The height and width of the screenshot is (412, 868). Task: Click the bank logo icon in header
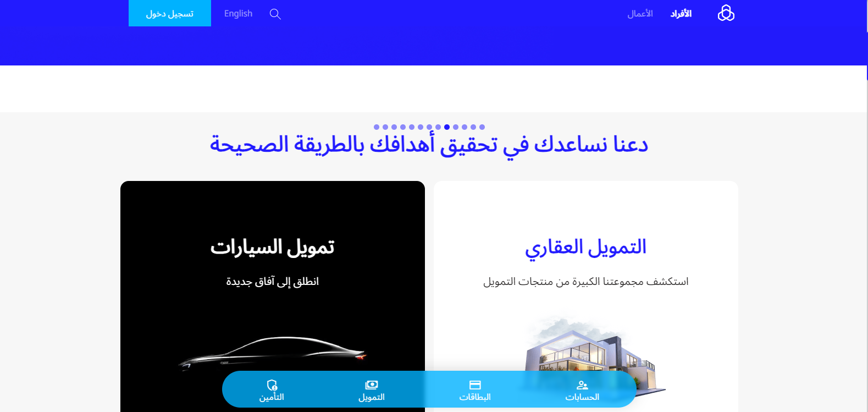coord(726,13)
